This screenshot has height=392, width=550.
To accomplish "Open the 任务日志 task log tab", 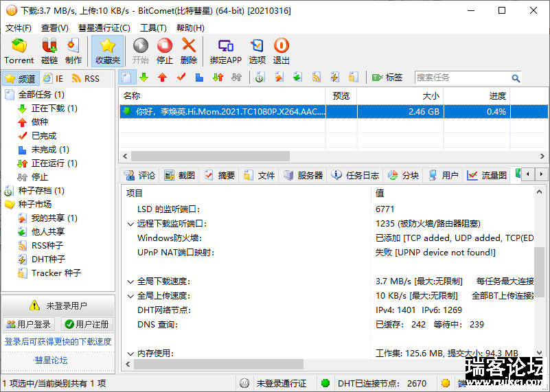I will point(356,175).
